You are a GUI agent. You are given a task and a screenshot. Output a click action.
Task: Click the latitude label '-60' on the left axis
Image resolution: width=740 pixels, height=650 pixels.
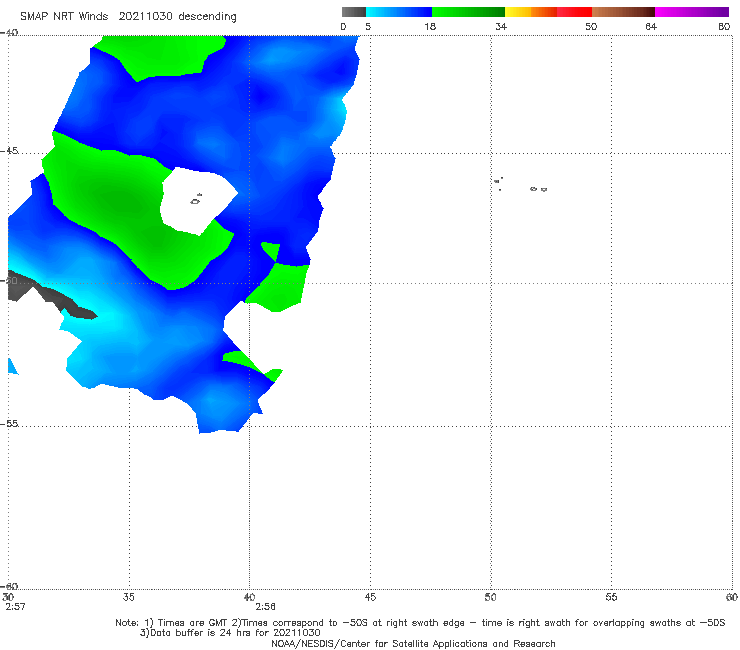9,586
